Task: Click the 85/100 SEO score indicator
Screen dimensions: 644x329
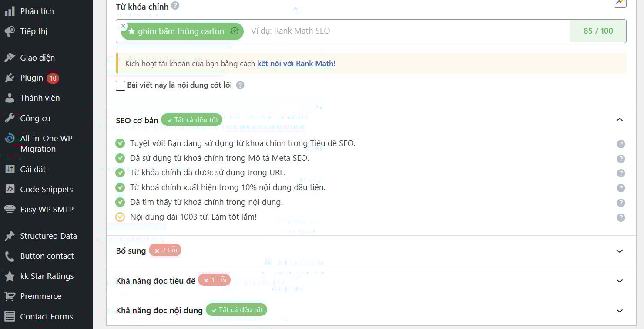Action: coord(598,31)
